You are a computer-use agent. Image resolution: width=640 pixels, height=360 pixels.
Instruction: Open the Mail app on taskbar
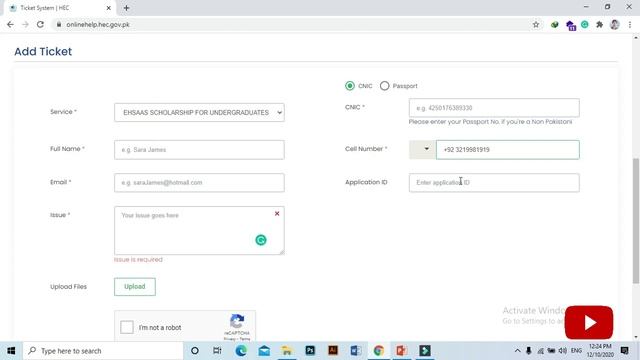pos(264,351)
